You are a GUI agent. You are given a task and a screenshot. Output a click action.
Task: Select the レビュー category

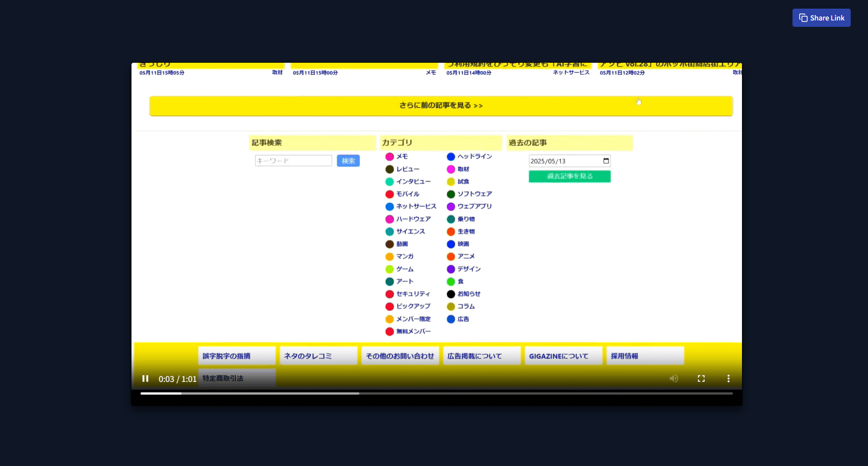pyautogui.click(x=403, y=169)
